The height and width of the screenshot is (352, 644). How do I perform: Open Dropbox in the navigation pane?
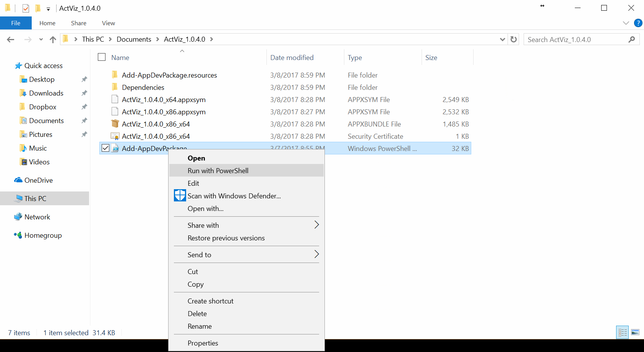pos(42,107)
